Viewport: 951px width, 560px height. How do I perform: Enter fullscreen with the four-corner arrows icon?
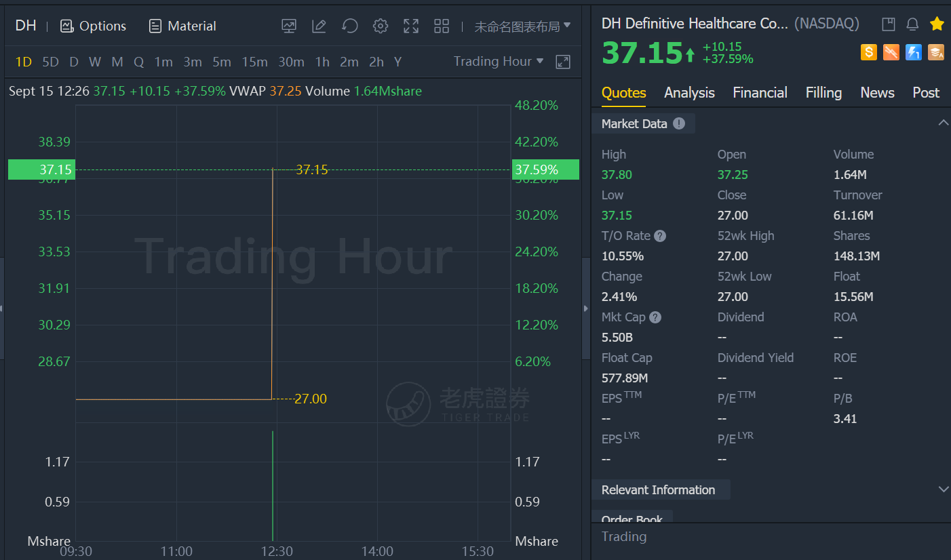coord(411,26)
